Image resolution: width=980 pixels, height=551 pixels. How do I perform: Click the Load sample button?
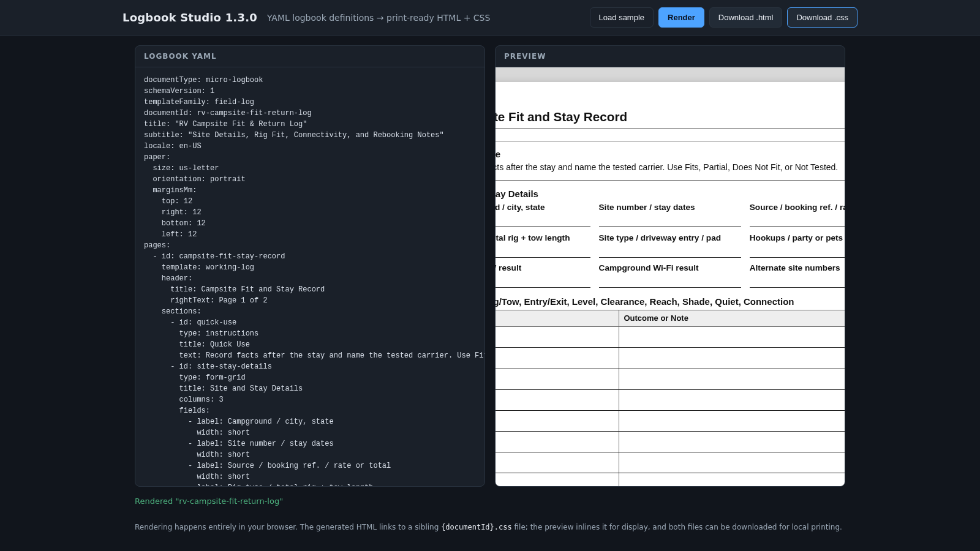[621, 18]
